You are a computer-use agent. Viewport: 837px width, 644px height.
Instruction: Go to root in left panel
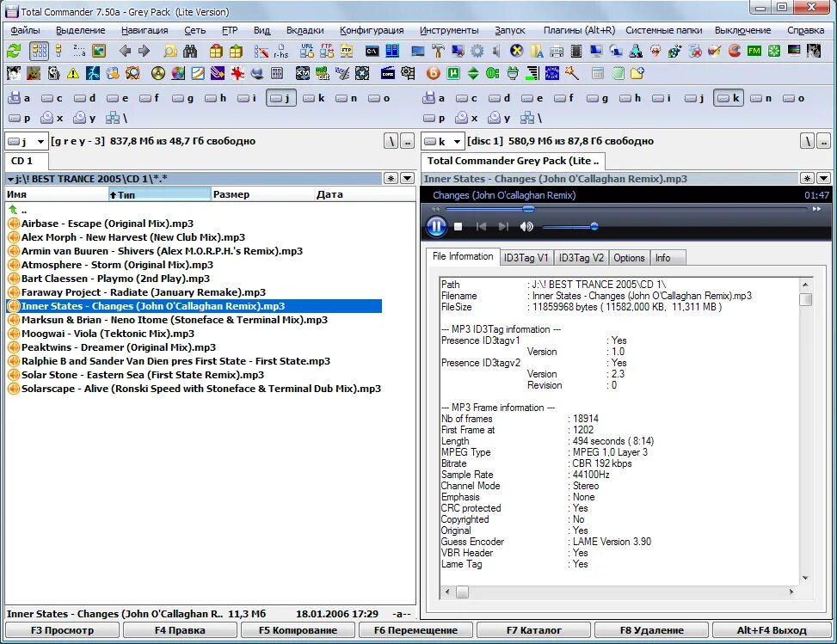[x=391, y=141]
